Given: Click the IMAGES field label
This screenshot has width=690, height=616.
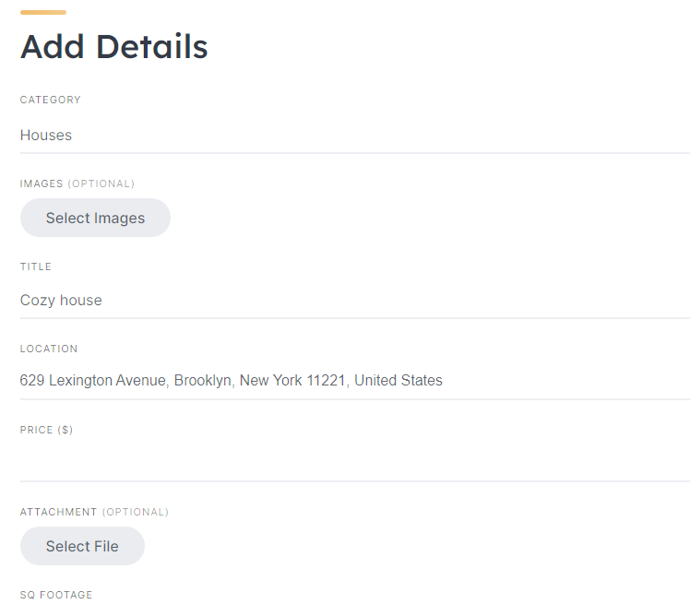Looking at the screenshot, I should pos(42,184).
